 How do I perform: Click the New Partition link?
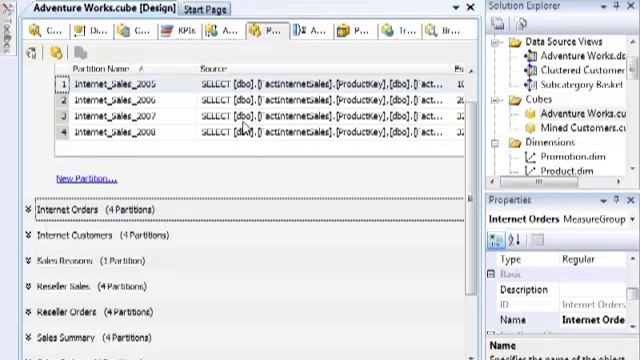coord(87,179)
